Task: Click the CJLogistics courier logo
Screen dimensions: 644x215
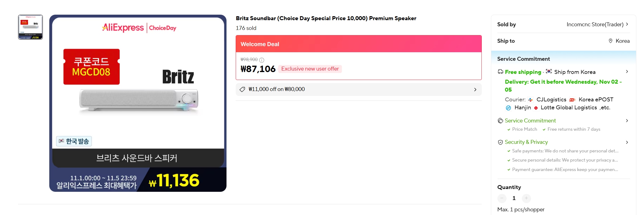Action: click(530, 100)
